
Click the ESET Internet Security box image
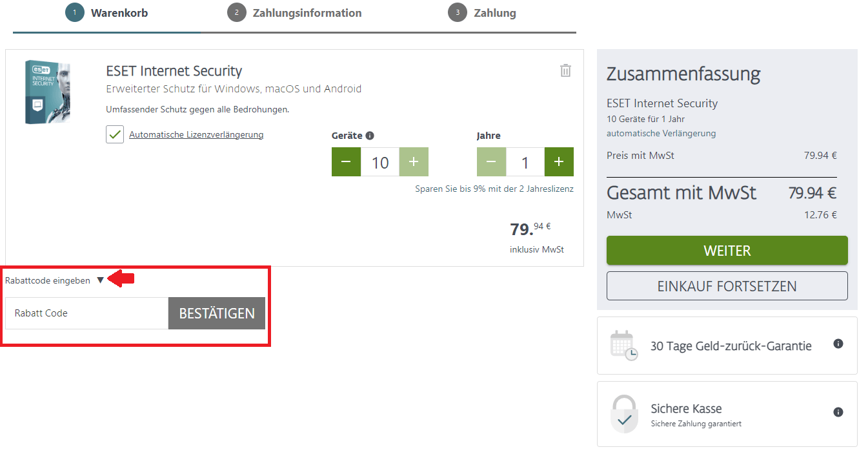48,92
